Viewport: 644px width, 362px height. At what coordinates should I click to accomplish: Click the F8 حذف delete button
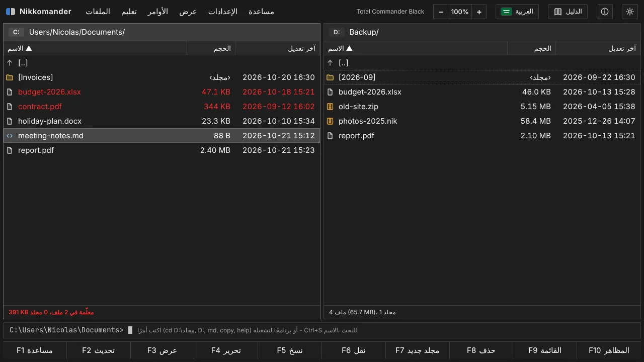tap(481, 350)
